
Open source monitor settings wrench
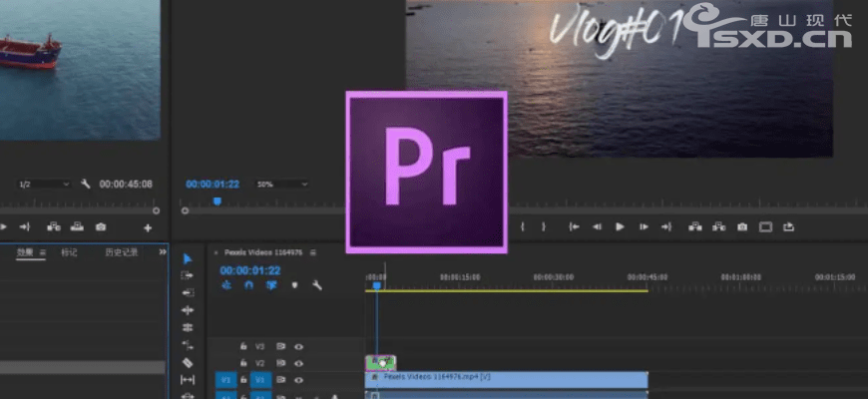tap(85, 184)
